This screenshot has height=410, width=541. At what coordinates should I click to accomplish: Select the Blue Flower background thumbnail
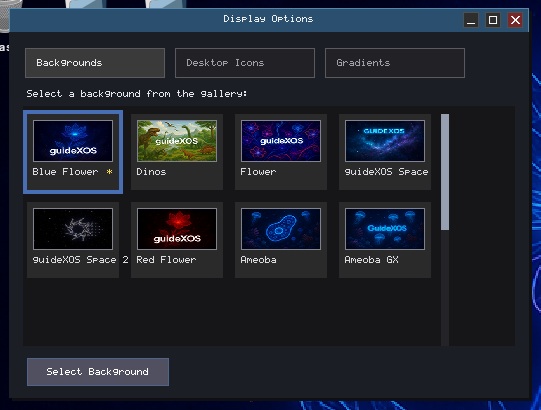pyautogui.click(x=73, y=141)
